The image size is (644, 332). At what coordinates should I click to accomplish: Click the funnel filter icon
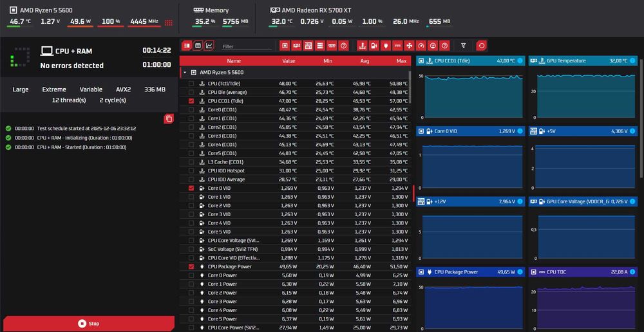[x=463, y=46]
